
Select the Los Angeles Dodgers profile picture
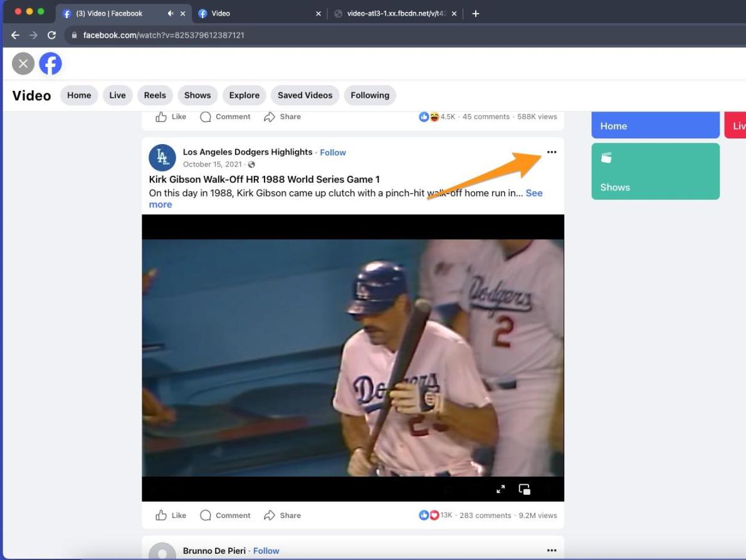coord(162,157)
